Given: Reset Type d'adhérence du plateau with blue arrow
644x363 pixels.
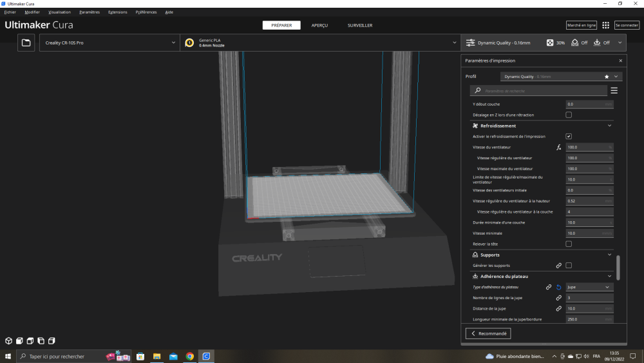Looking at the screenshot, I should [558, 288].
